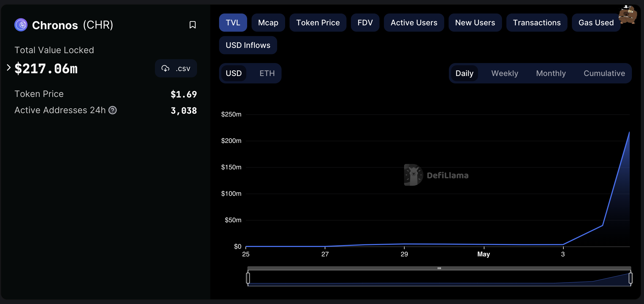Viewport: 644px width, 304px height.
Task: Click the May label on chart axis
Action: (484, 254)
